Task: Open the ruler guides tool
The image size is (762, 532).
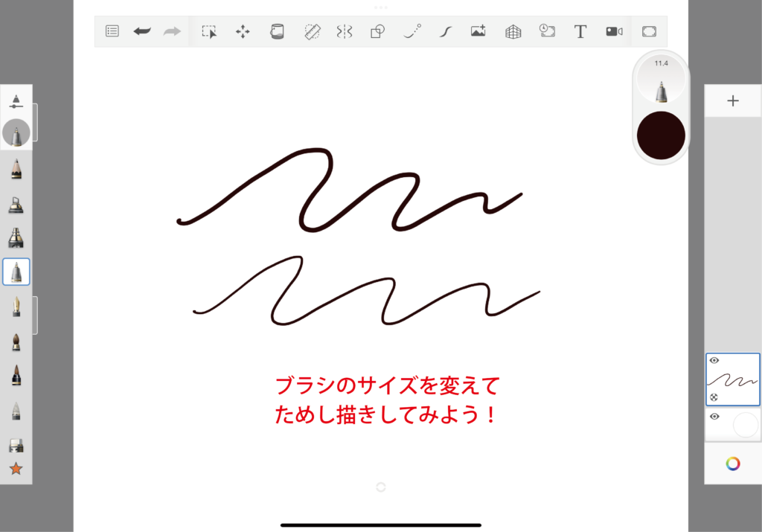Action: coord(312,31)
